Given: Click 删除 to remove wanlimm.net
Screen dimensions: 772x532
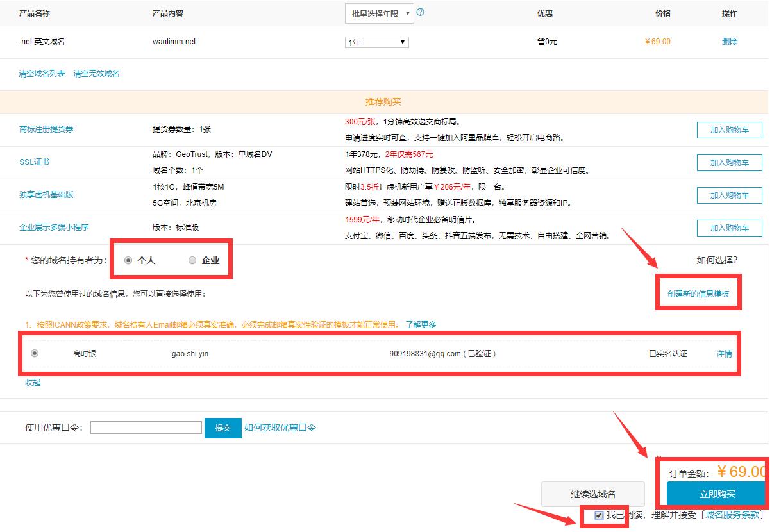Looking at the screenshot, I should (x=730, y=41).
